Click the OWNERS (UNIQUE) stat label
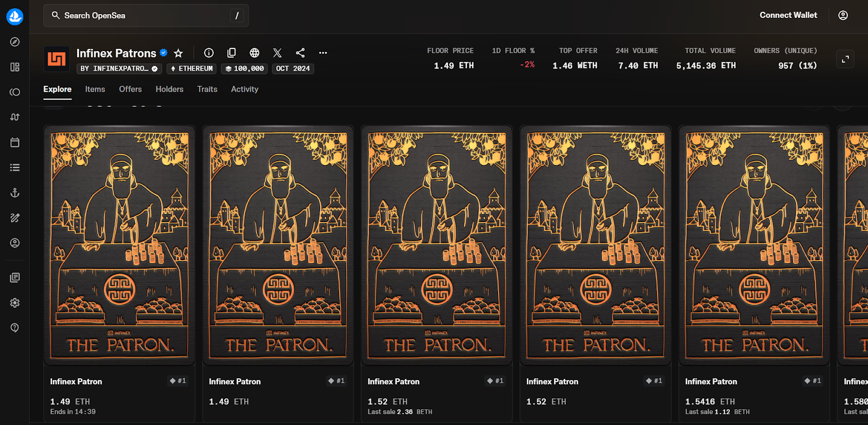This screenshot has height=425, width=868. coord(786,50)
